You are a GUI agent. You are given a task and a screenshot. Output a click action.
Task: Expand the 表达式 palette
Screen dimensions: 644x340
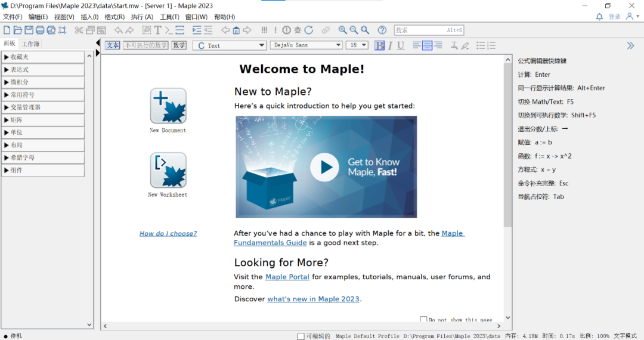[43, 70]
